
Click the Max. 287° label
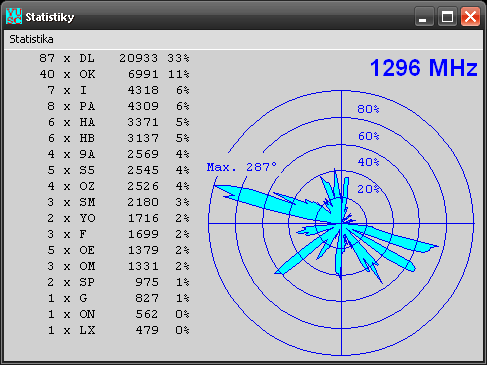click(x=242, y=167)
